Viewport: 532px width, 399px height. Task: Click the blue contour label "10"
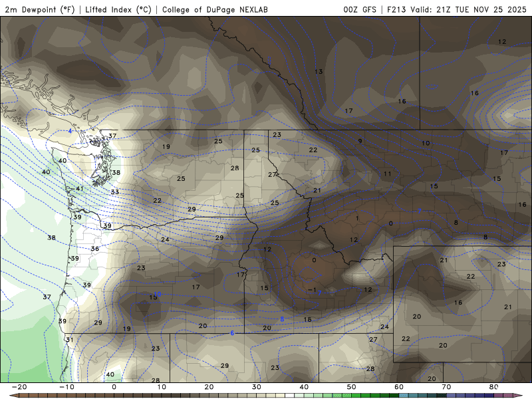158,294
